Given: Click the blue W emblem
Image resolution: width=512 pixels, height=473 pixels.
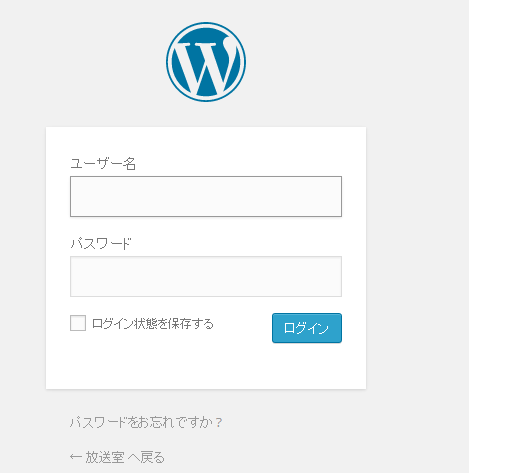Looking at the screenshot, I should [x=206, y=62].
